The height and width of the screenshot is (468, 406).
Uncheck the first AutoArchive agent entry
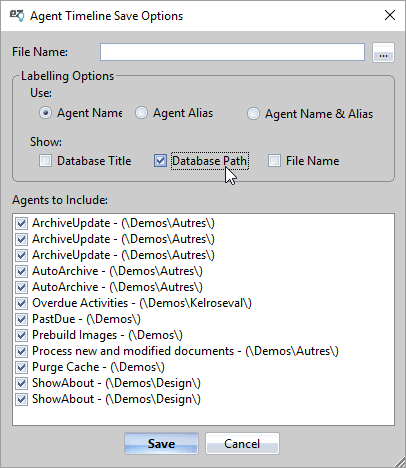tap(21, 271)
